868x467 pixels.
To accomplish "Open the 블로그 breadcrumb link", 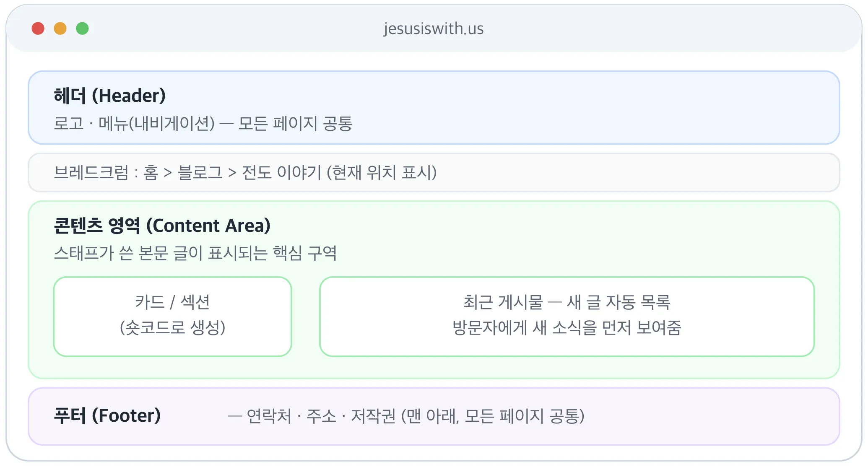I will pyautogui.click(x=200, y=173).
